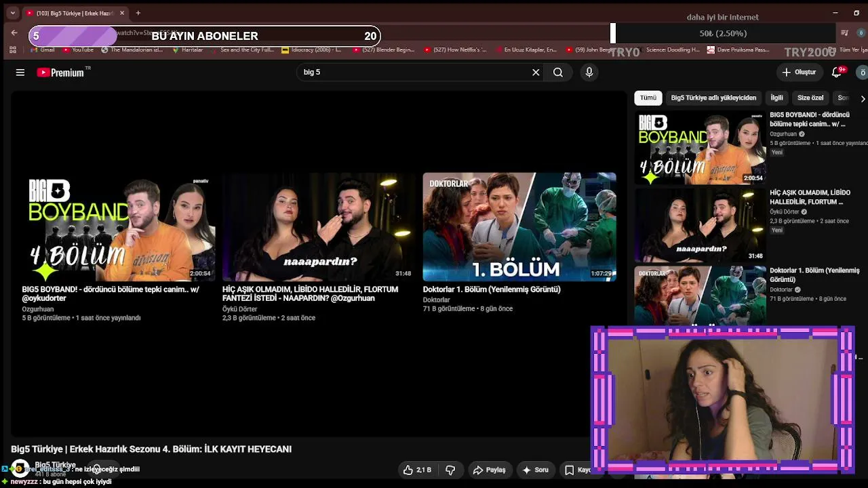Open Ozgurhuan channel under end-screen video
The width and height of the screenshot is (868, 488).
pyautogui.click(x=38, y=309)
